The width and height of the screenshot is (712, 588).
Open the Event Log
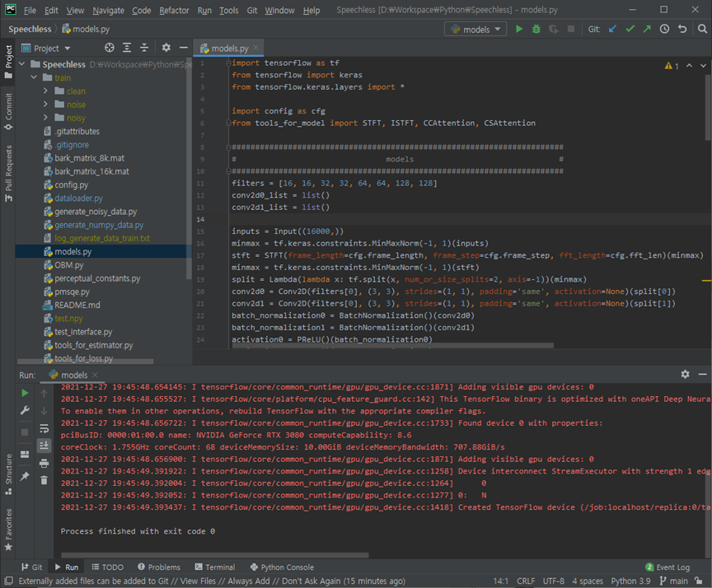coord(667,567)
